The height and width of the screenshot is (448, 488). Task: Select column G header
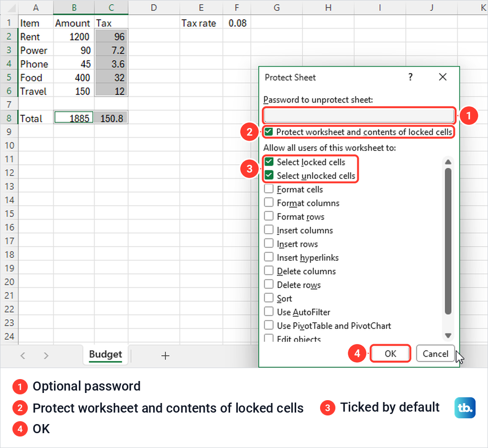click(x=277, y=8)
